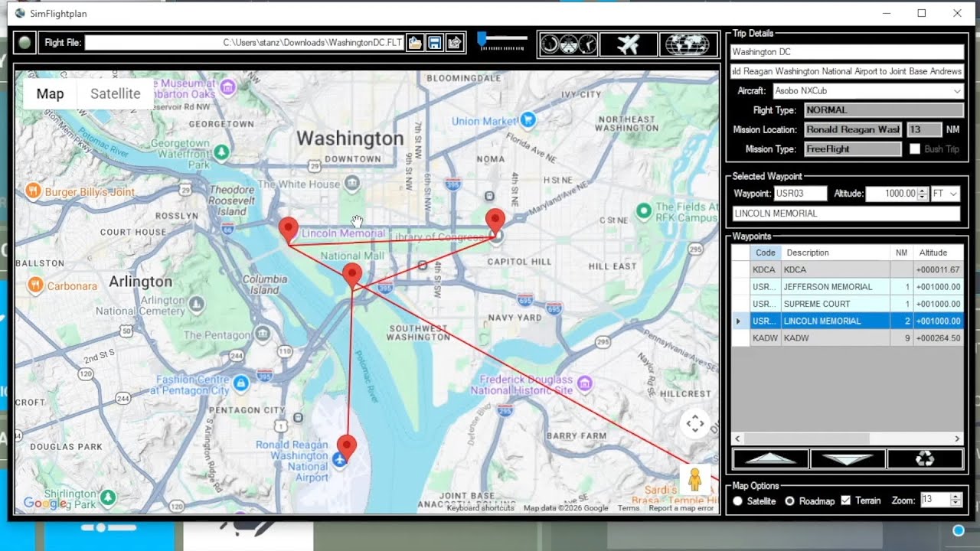Image resolution: width=980 pixels, height=551 pixels.
Task: Click the airplane icon button
Action: tap(628, 44)
